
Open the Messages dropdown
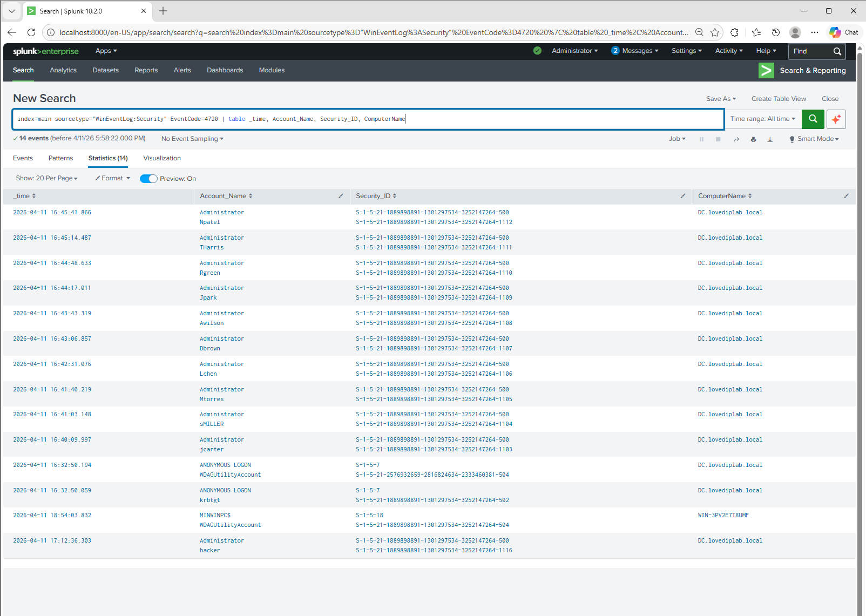[635, 51]
